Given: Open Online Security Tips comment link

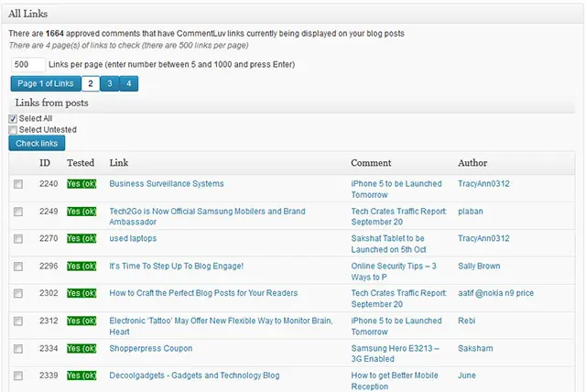Looking at the screenshot, I should 394,272.
